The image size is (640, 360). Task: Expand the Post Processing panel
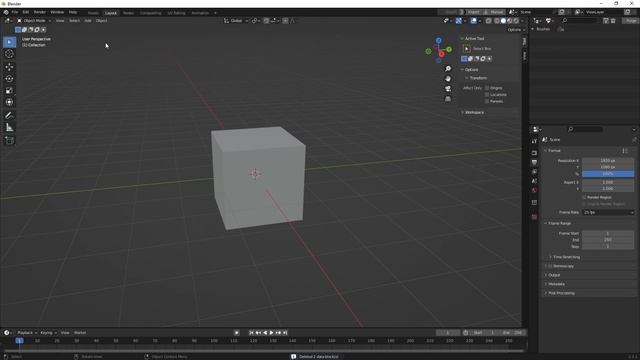(x=561, y=293)
